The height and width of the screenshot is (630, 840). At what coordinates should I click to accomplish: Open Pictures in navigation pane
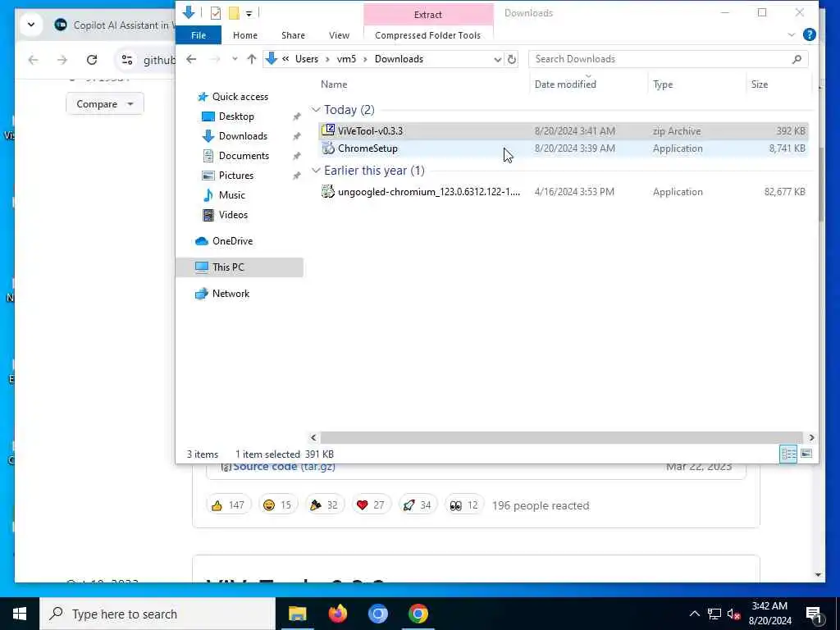click(x=235, y=176)
